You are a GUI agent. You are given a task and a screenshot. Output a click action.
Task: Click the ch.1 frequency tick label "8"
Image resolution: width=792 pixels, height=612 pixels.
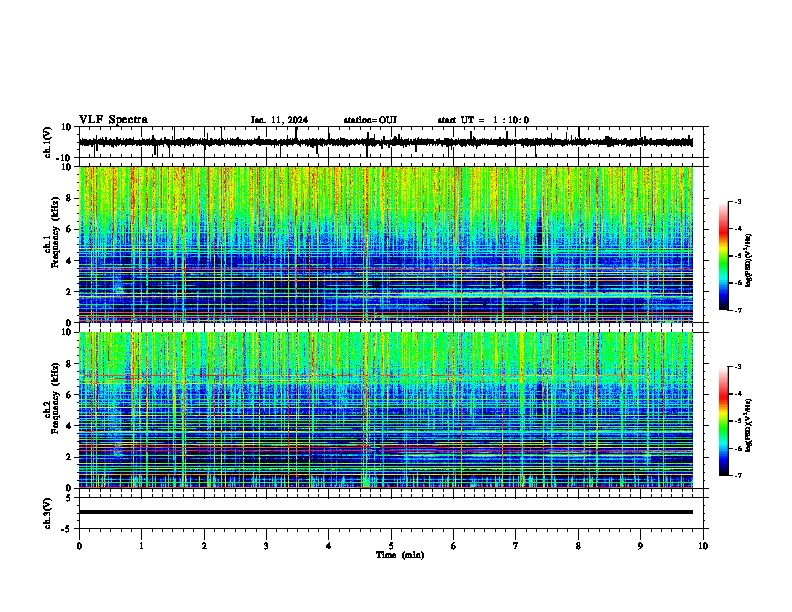point(69,198)
